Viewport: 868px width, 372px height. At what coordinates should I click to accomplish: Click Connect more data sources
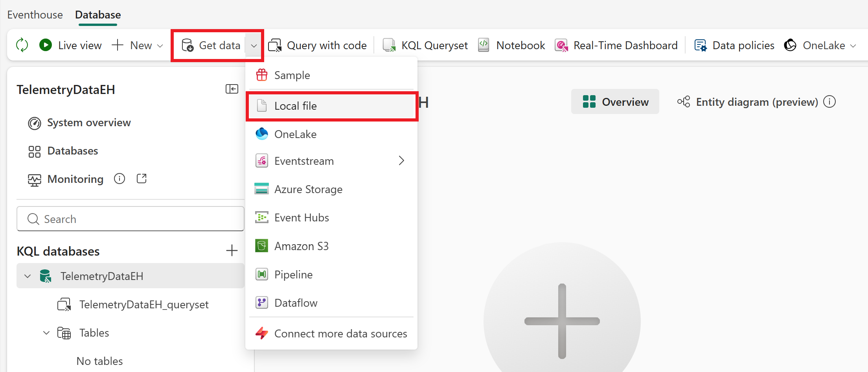point(331,333)
